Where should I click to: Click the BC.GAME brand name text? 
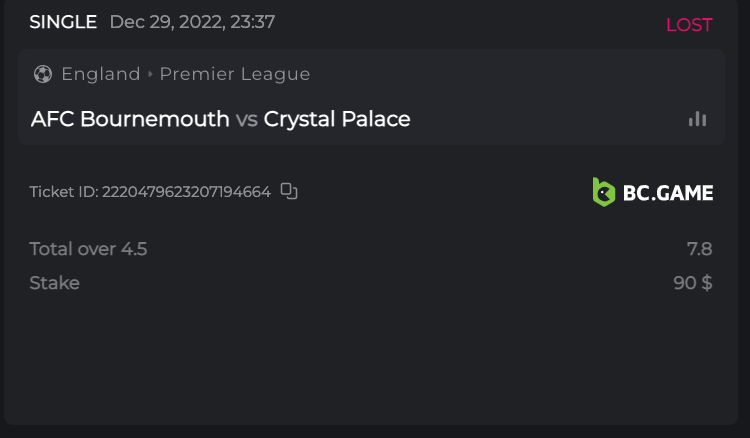pos(668,192)
